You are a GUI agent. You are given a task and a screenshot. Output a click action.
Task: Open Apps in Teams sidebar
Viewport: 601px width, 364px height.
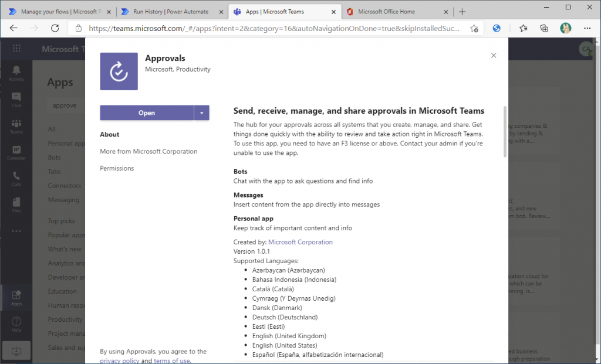(16, 298)
